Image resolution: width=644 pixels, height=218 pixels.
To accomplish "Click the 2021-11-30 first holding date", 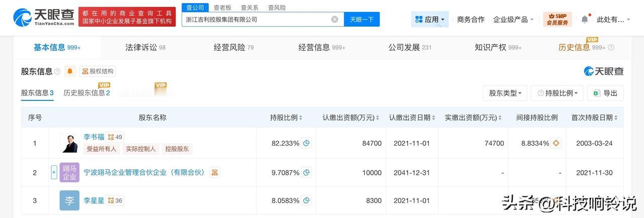I will coord(595,172).
